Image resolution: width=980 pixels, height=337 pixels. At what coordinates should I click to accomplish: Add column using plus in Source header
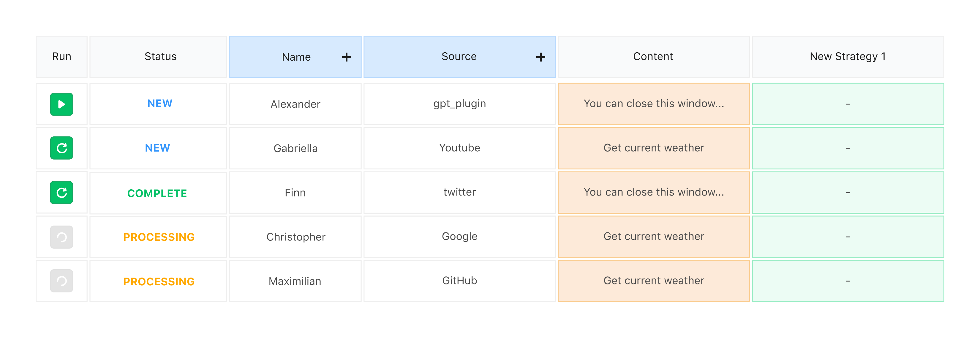click(540, 57)
